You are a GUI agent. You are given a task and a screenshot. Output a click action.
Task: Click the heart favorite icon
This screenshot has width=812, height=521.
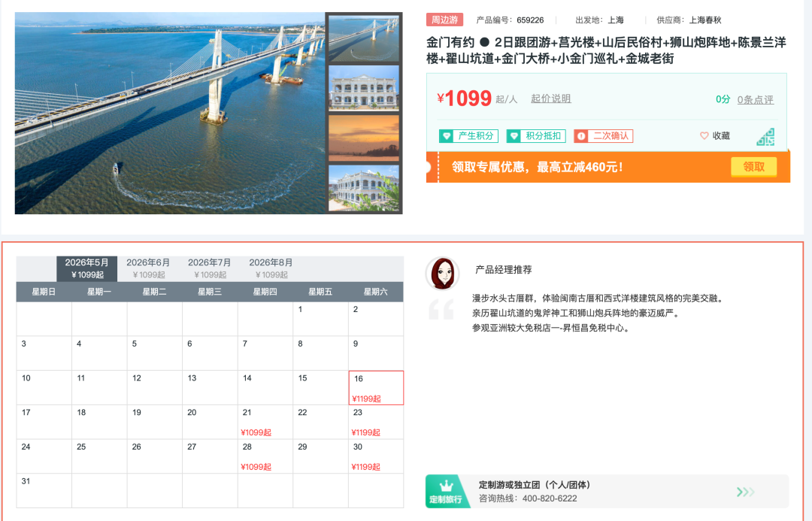pos(704,135)
